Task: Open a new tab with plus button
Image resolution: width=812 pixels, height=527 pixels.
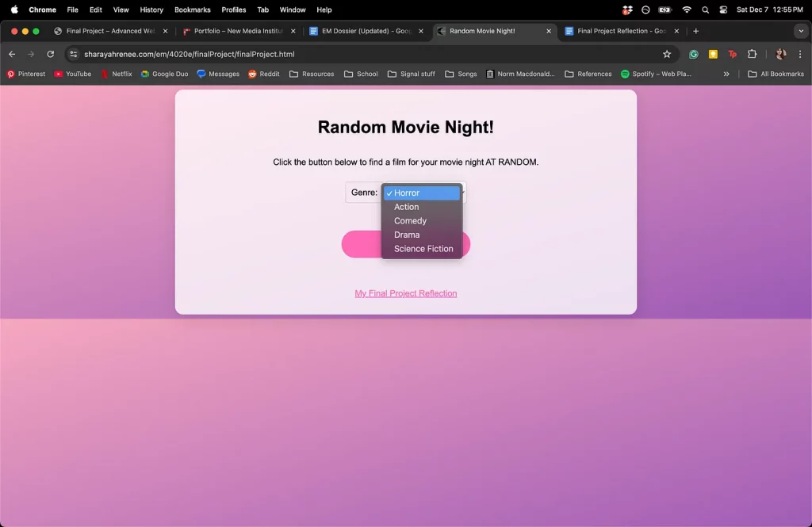Action: [x=695, y=31]
